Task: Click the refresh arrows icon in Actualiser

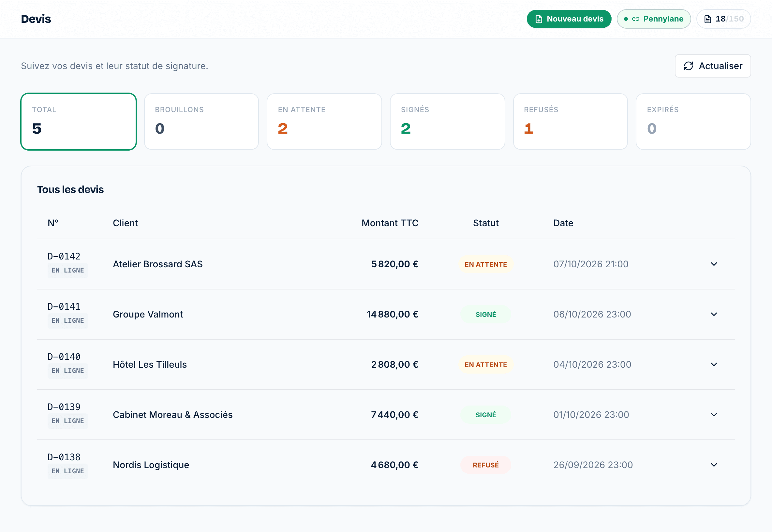Action: point(689,66)
